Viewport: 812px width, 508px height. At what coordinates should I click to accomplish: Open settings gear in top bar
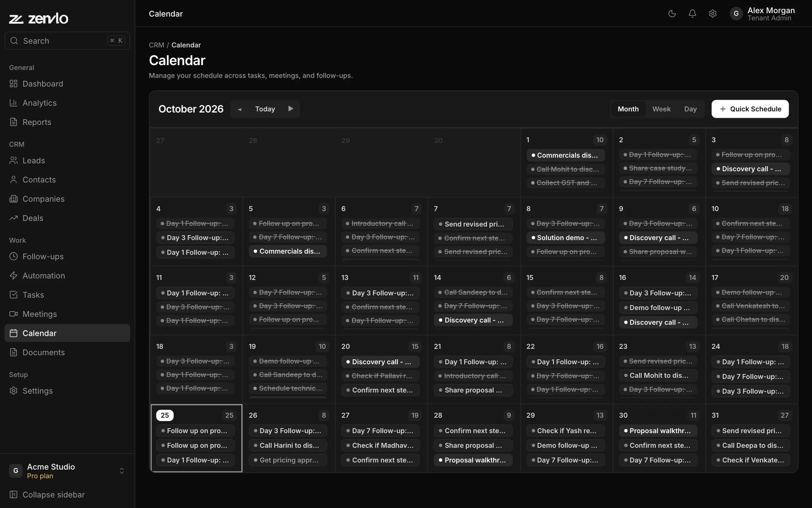712,14
